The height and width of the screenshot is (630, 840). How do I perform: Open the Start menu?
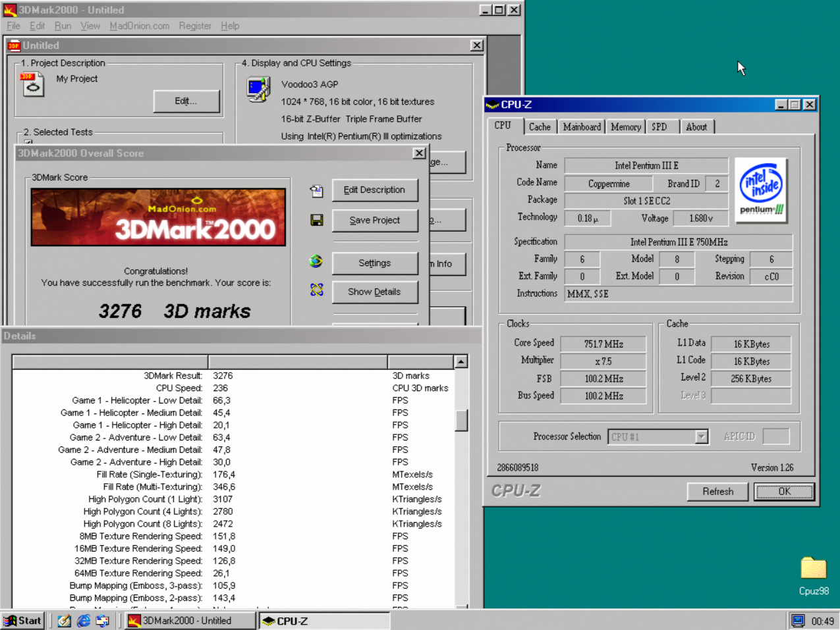point(23,621)
